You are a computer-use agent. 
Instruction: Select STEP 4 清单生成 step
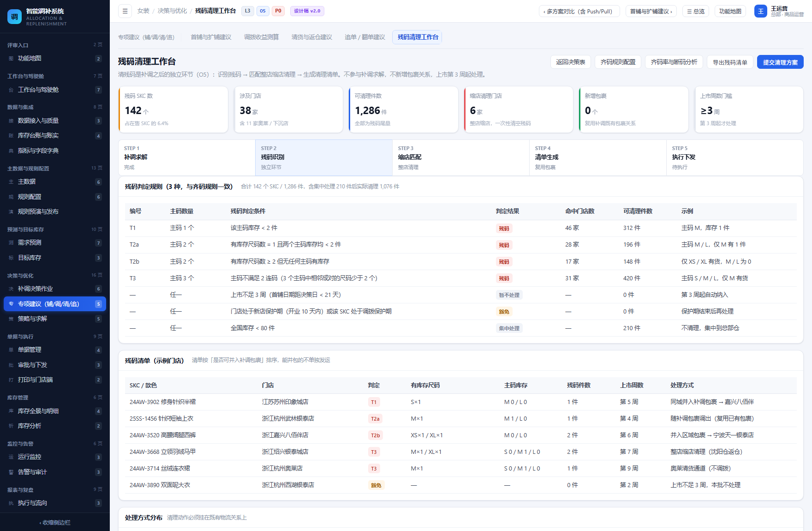[x=598, y=157]
